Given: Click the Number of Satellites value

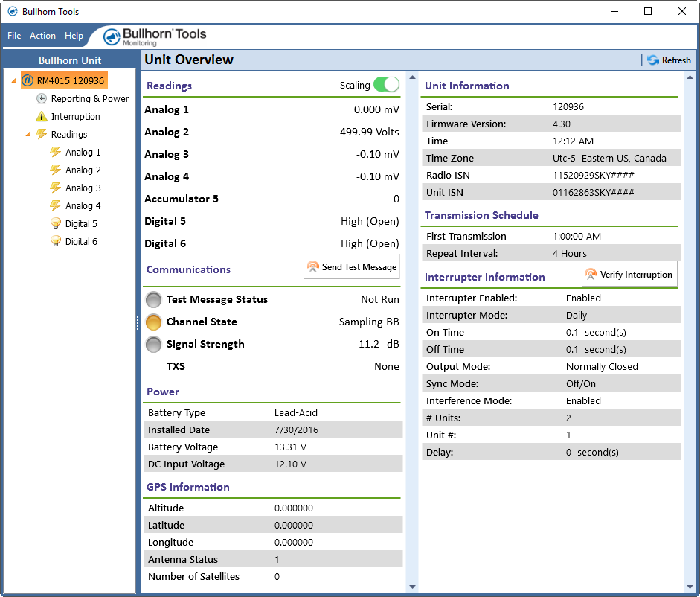Looking at the screenshot, I should tap(277, 576).
